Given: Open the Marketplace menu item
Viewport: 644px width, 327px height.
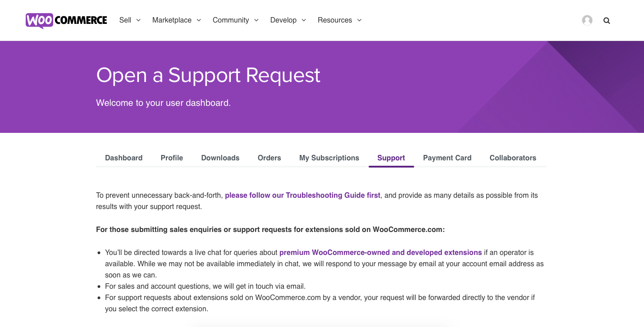Looking at the screenshot, I should pyautogui.click(x=172, y=20).
